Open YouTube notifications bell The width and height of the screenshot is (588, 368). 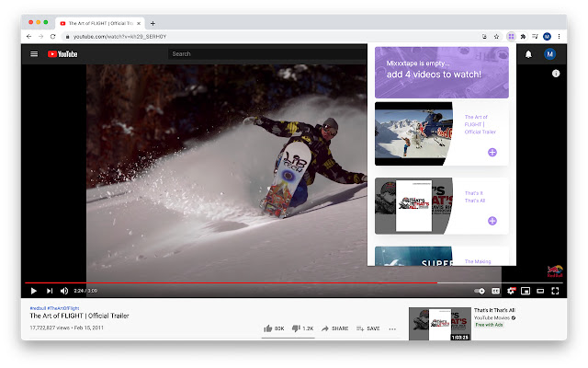(x=528, y=54)
